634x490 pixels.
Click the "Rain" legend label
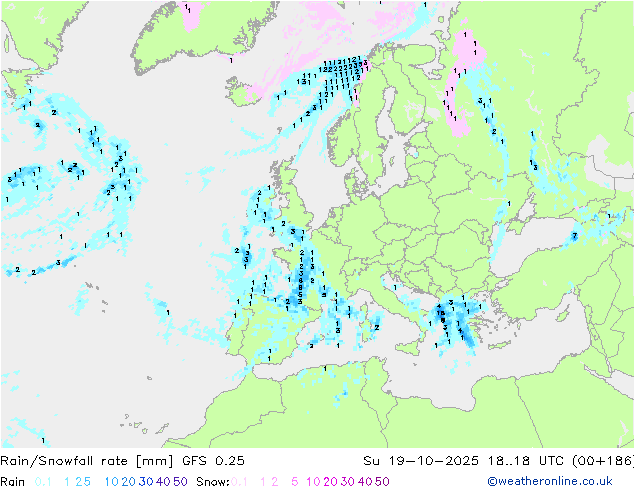pyautogui.click(x=13, y=482)
